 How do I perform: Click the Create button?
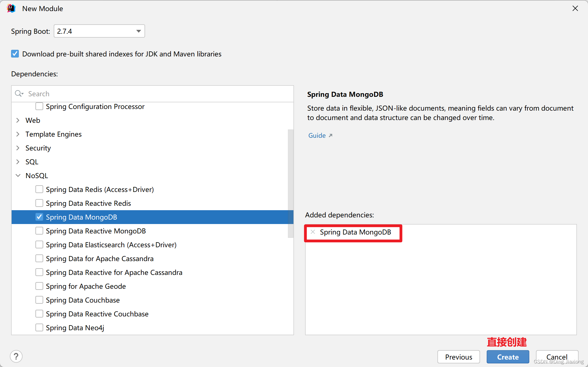[x=508, y=357]
